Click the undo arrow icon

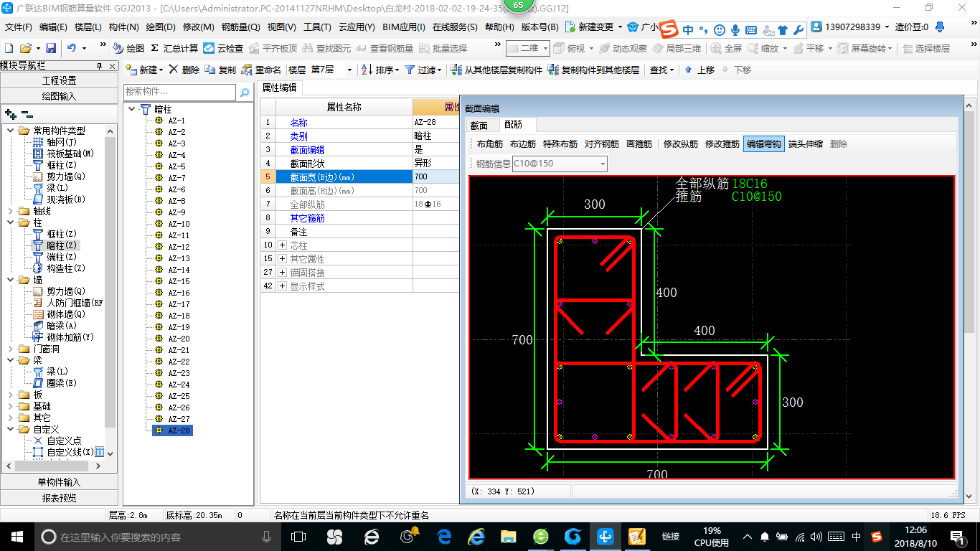pyautogui.click(x=71, y=48)
